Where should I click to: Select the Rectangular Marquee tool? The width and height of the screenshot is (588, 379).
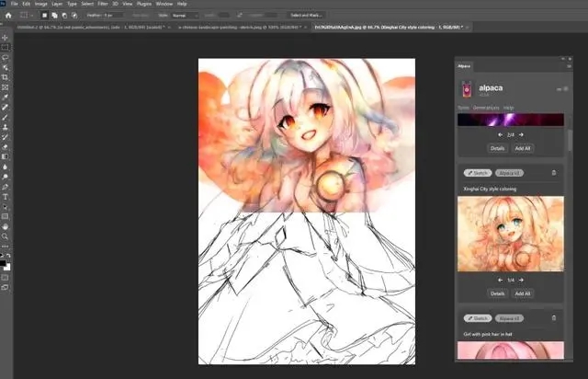(x=5, y=47)
